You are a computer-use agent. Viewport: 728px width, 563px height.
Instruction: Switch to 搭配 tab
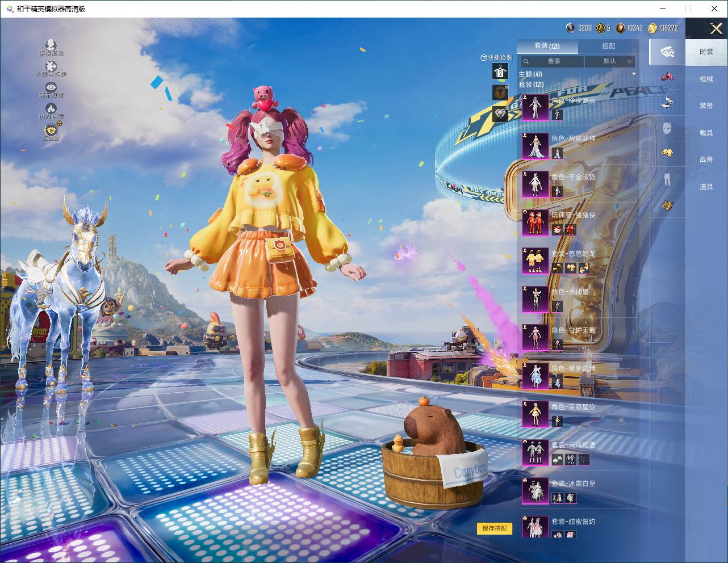click(x=608, y=46)
